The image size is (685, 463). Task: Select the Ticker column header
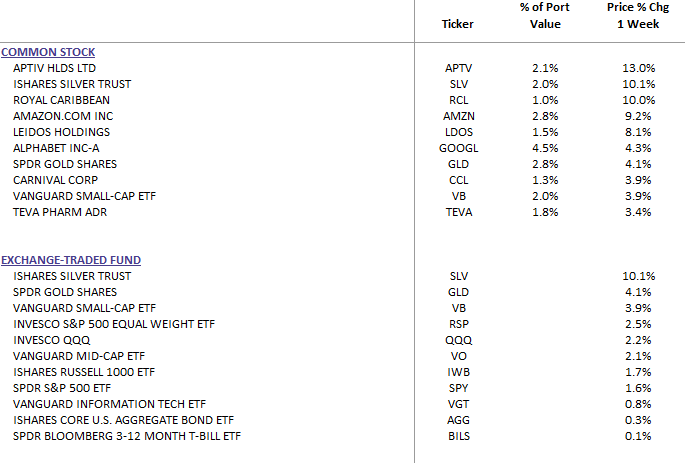pyautogui.click(x=458, y=24)
